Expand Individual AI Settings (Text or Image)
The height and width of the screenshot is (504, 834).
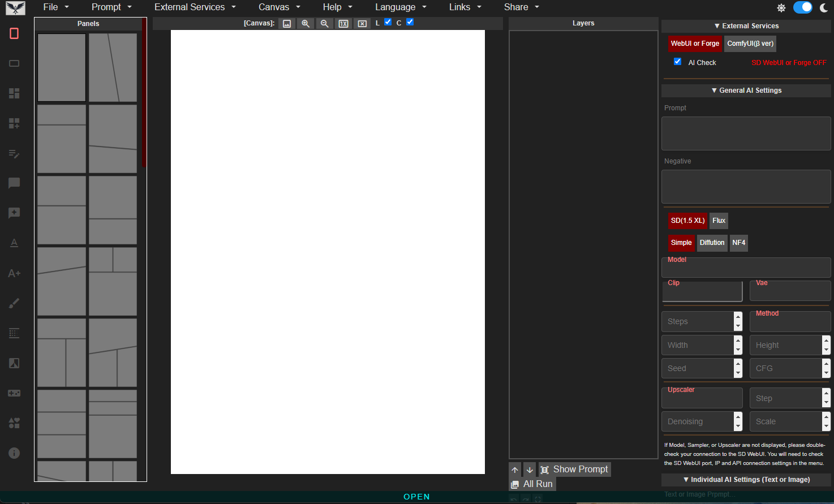pyautogui.click(x=746, y=480)
